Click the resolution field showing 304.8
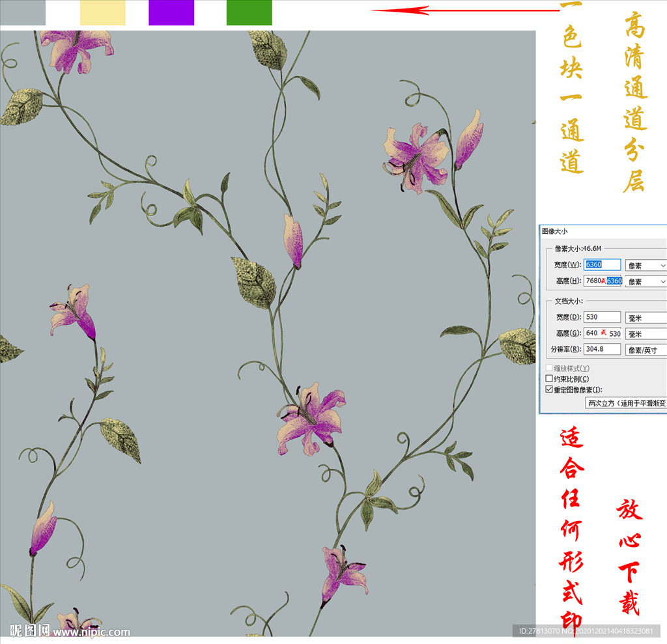The width and height of the screenshot is (667, 644). pos(602,350)
